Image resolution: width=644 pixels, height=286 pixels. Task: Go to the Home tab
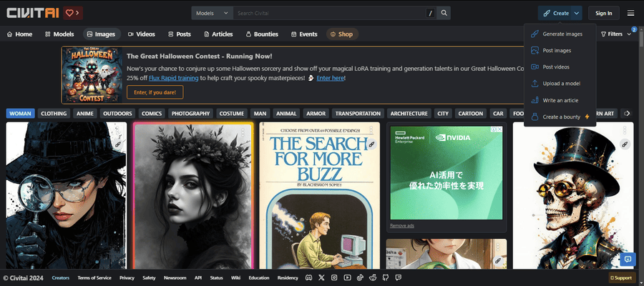coord(20,34)
